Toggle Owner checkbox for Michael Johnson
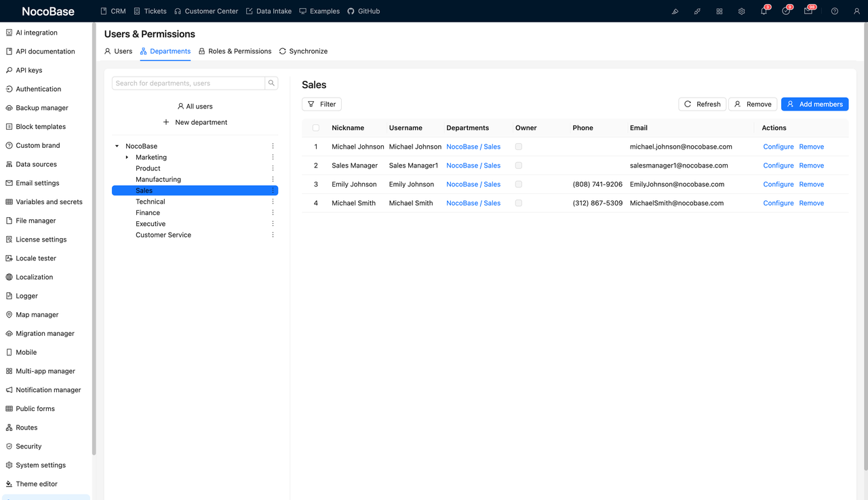 (x=519, y=147)
